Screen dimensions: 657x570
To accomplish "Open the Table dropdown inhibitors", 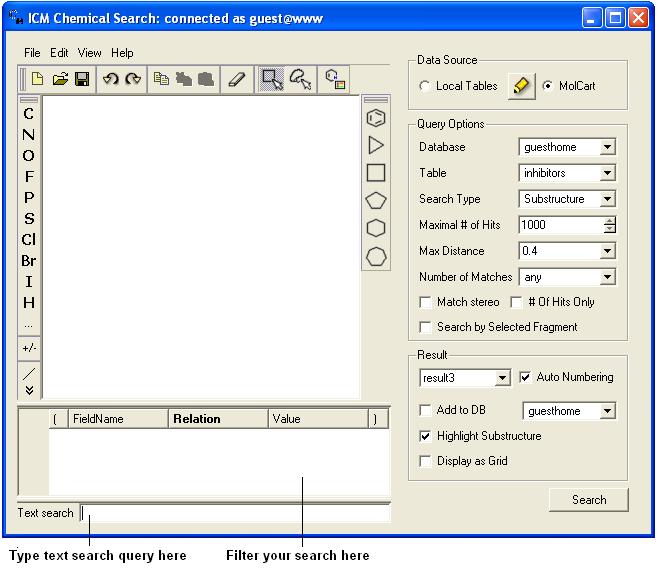I will coord(567,173).
